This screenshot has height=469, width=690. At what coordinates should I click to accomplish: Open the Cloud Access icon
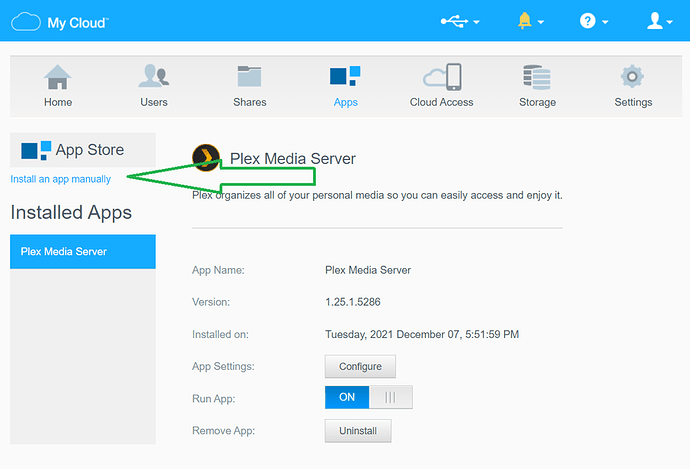coord(442,77)
